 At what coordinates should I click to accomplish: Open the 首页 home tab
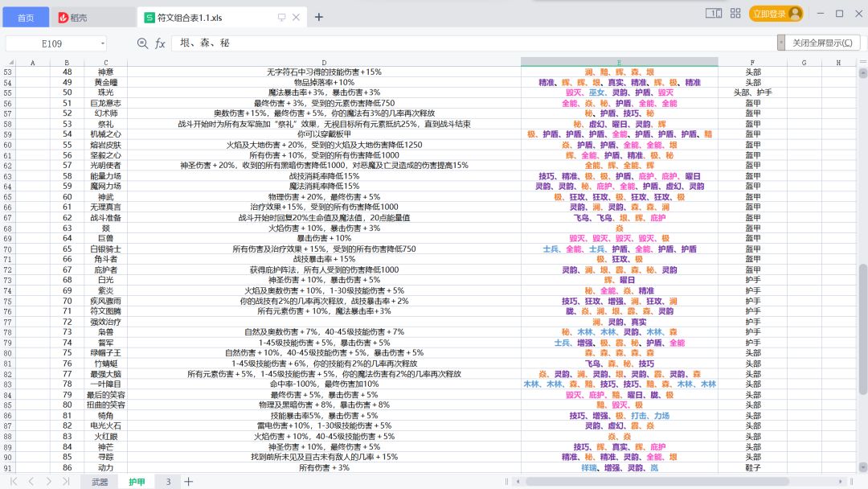(x=26, y=18)
